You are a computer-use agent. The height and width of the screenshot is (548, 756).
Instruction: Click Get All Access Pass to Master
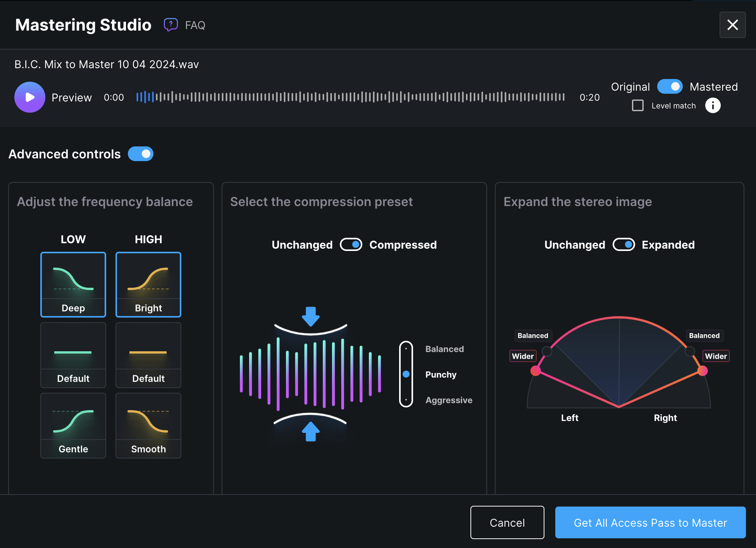(650, 522)
